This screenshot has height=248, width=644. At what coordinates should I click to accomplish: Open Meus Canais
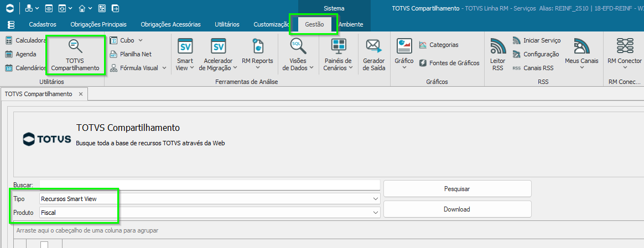click(x=581, y=53)
